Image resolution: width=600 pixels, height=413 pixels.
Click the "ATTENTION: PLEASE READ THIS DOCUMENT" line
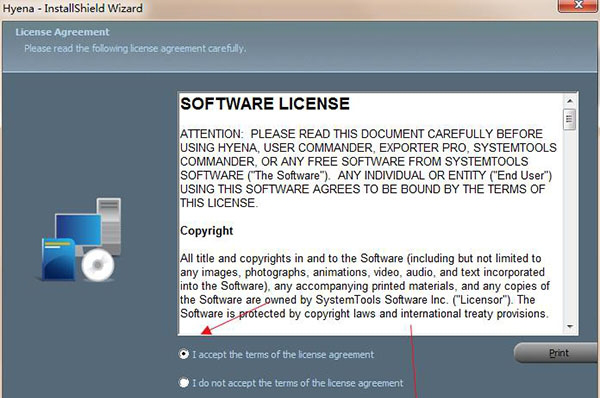click(x=361, y=134)
